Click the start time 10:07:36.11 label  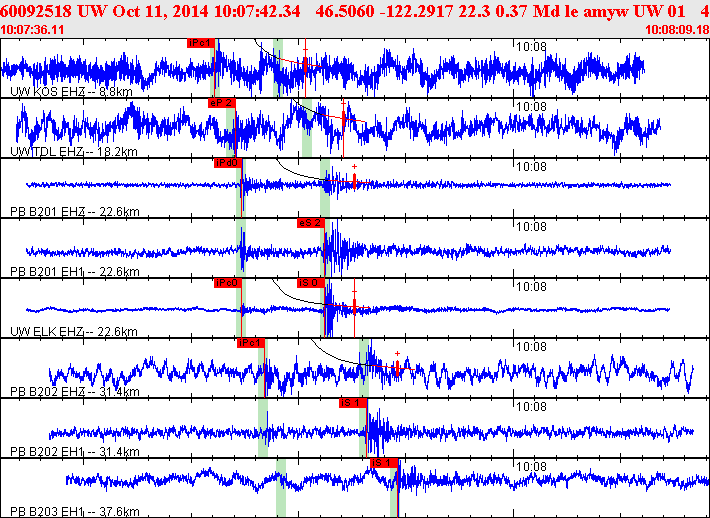[x=32, y=30]
